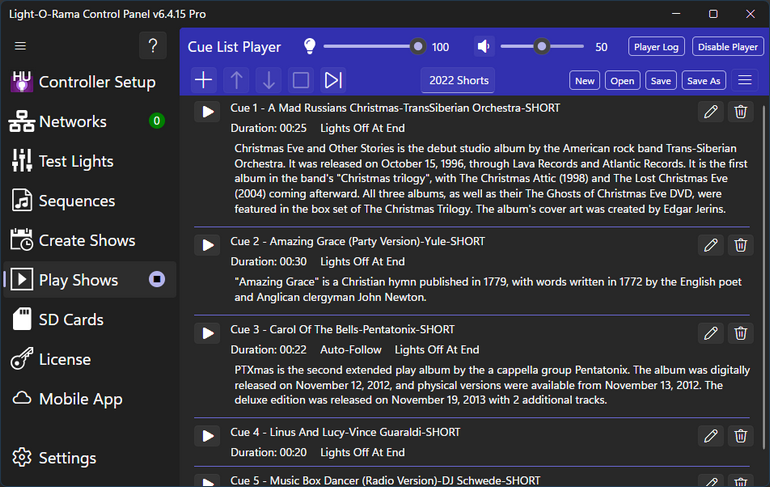The image size is (770, 487).
Task: Click the volume value 50
Action: pos(601,47)
